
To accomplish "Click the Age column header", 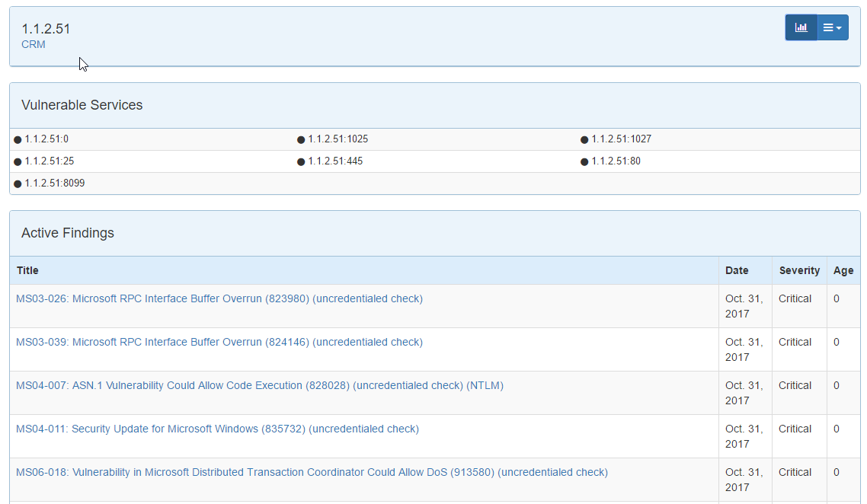I will point(843,270).
